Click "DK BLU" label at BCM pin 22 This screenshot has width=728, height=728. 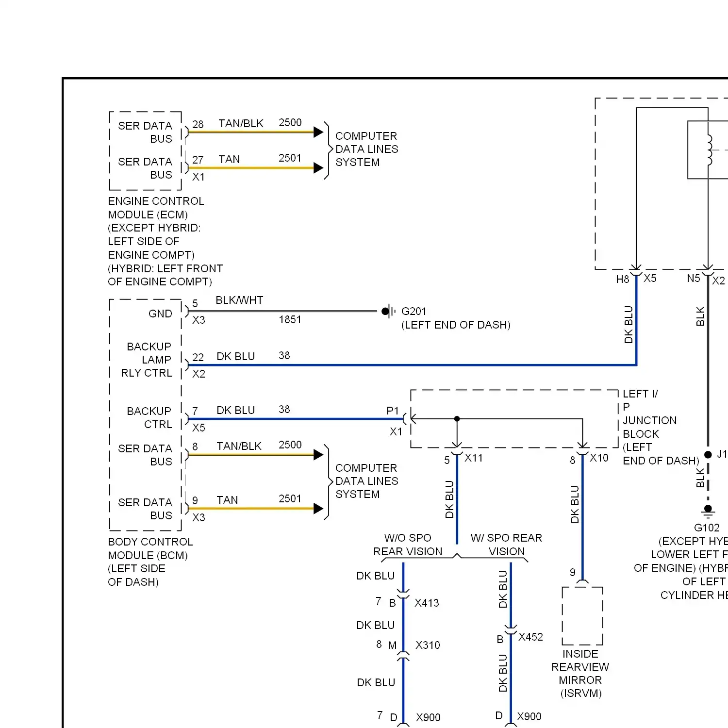click(236, 356)
